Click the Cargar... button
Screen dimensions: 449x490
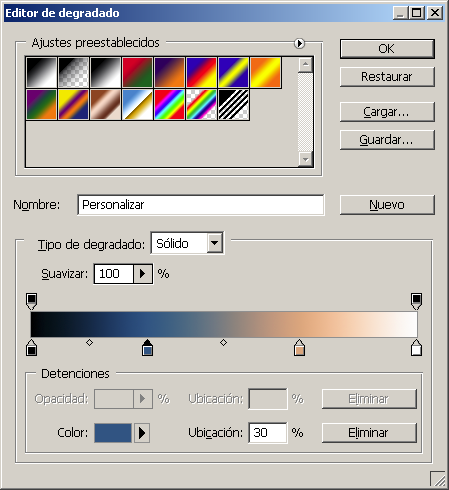[387, 112]
